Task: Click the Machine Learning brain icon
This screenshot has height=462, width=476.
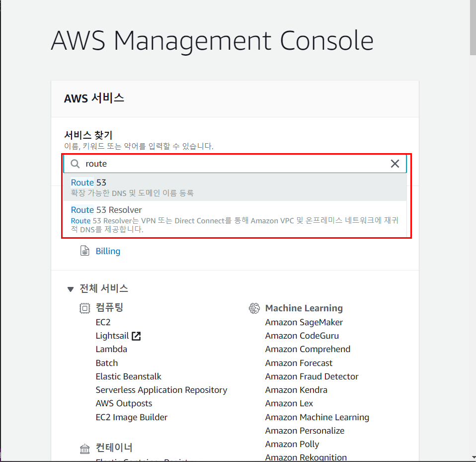Action: tap(254, 308)
